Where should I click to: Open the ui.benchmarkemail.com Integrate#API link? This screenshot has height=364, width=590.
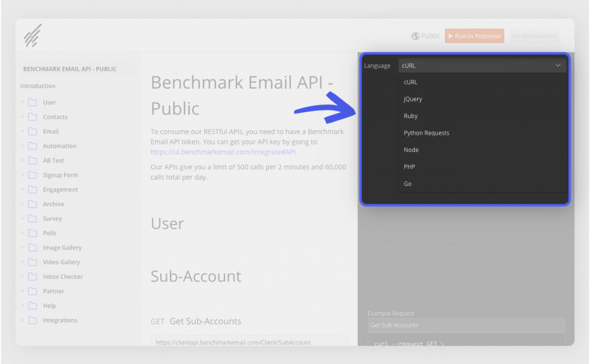point(223,152)
